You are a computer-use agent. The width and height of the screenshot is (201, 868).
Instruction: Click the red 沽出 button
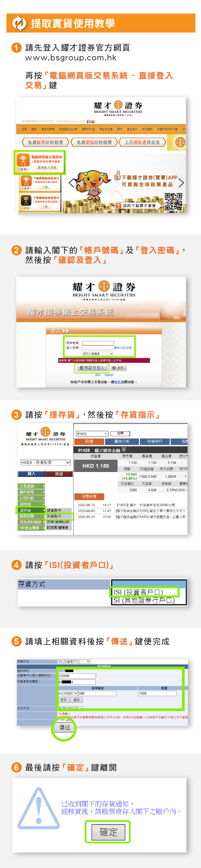[x=59, y=474]
